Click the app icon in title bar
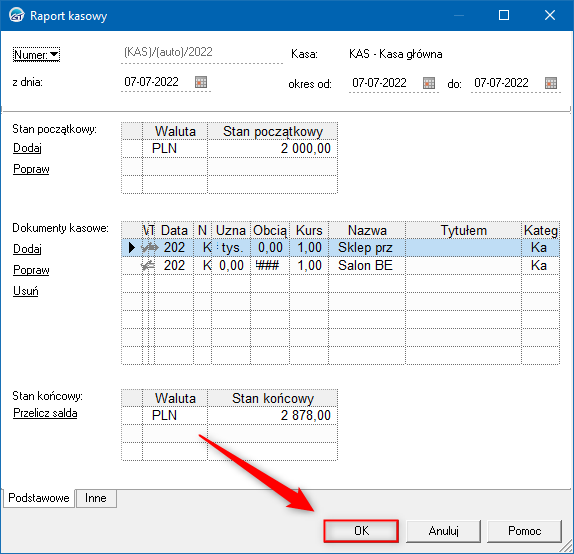The width and height of the screenshot is (574, 554). 16,15
